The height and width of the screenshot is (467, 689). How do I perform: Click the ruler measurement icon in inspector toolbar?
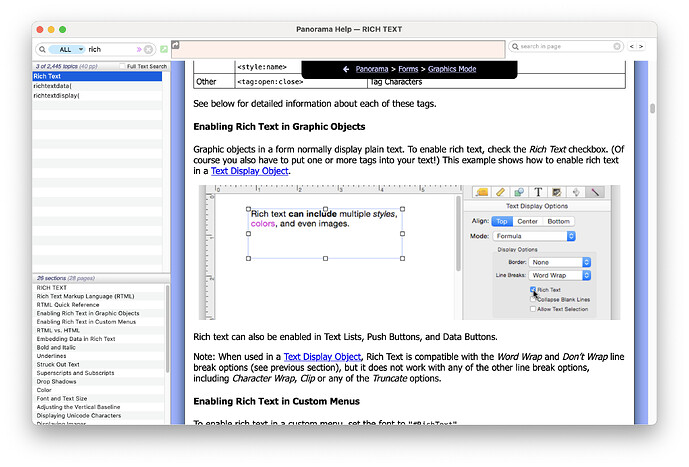click(x=500, y=192)
